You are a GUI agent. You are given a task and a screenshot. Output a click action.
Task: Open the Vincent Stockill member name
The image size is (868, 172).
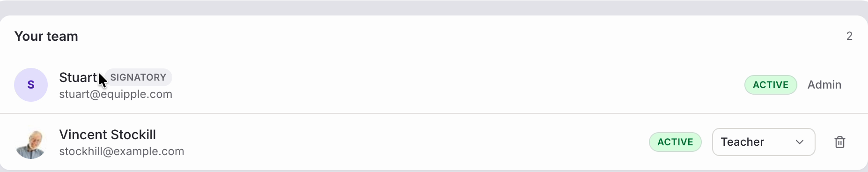pyautogui.click(x=107, y=135)
